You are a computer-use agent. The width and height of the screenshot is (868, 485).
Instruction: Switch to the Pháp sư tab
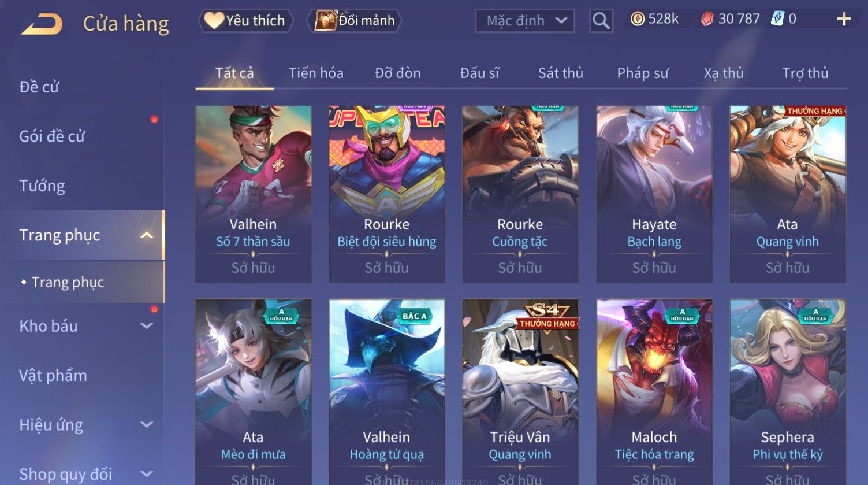pos(642,73)
